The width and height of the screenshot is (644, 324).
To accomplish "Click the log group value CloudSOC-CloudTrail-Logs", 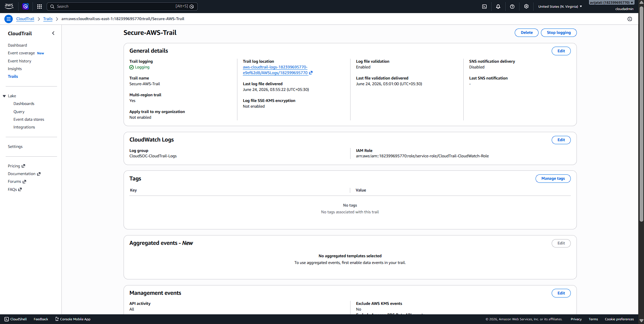I will coord(153,156).
